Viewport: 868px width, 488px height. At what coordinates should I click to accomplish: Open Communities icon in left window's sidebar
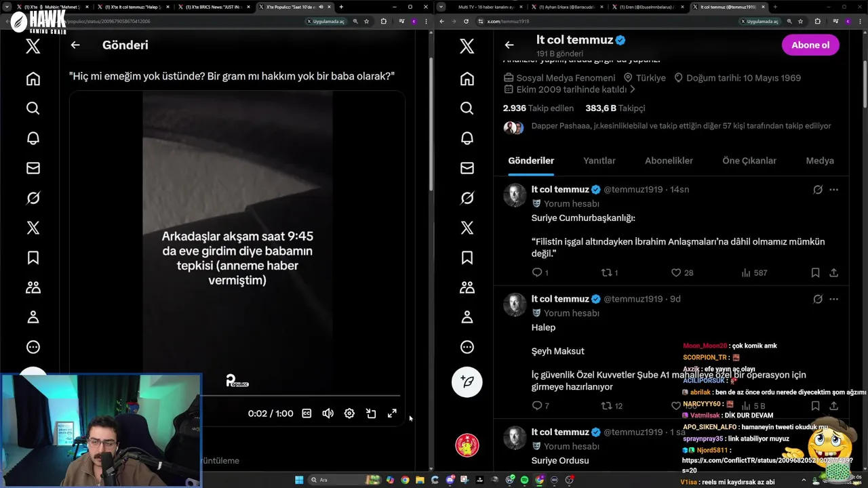(x=33, y=287)
